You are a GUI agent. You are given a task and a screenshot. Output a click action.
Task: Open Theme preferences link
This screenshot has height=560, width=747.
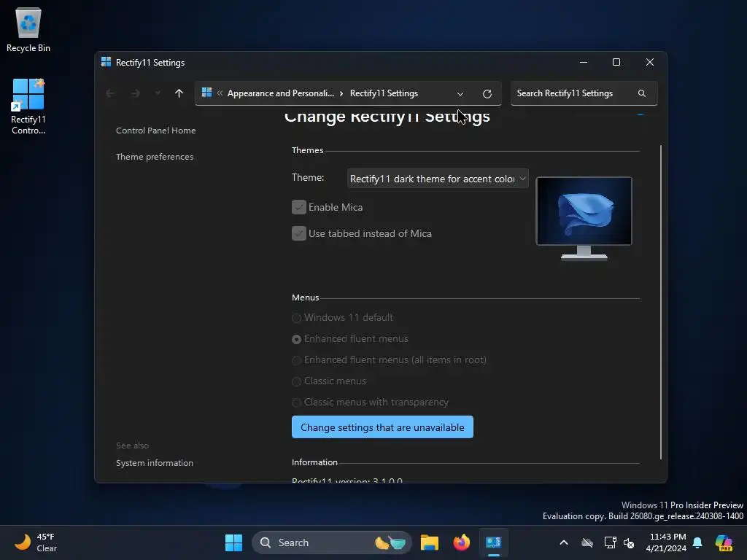click(x=155, y=157)
